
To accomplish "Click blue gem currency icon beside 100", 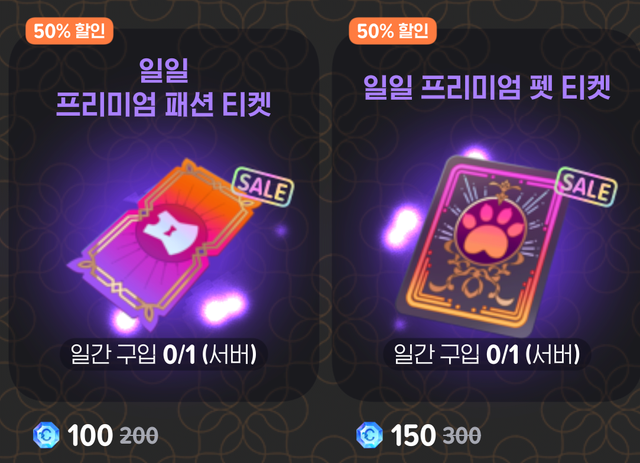I will [x=46, y=435].
